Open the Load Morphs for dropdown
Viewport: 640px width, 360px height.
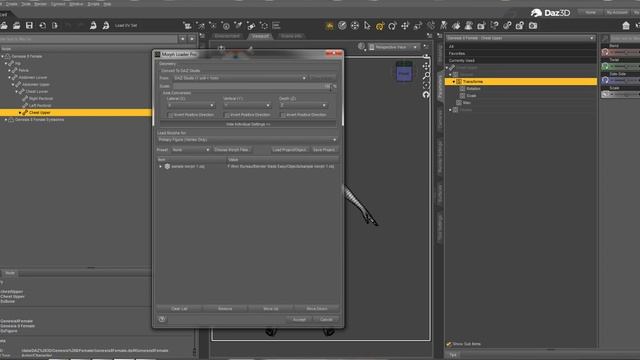click(247, 140)
